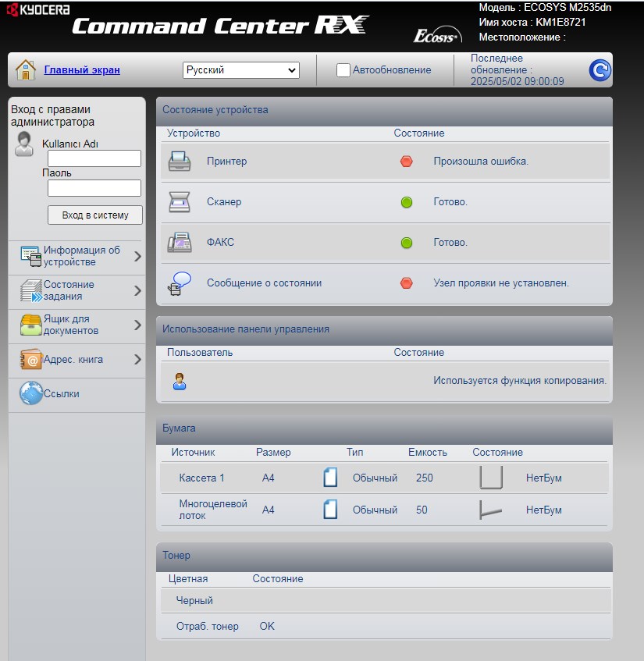Click the Принтер label text

pyautogui.click(x=226, y=162)
